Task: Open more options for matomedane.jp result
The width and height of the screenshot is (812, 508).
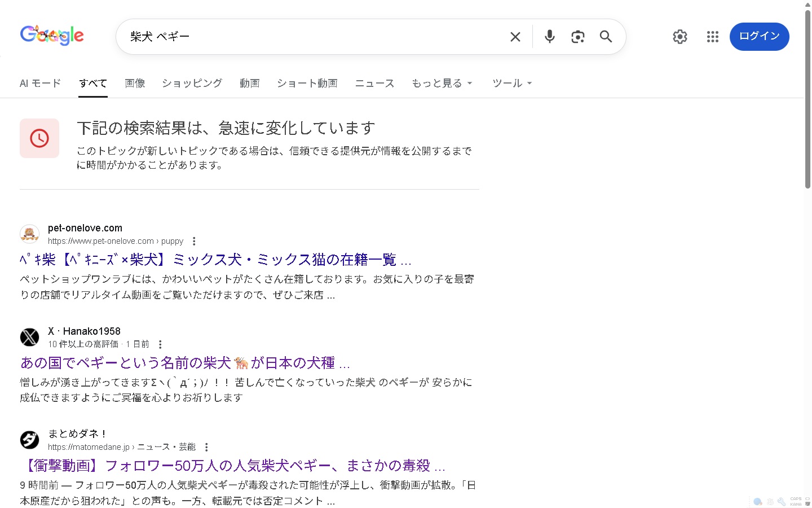Action: (x=206, y=447)
